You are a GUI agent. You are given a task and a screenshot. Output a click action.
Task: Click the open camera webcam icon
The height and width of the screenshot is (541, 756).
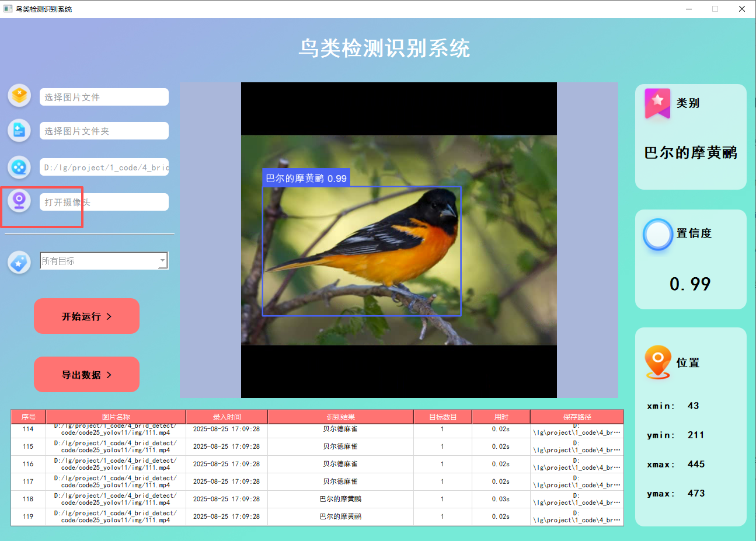coord(19,201)
